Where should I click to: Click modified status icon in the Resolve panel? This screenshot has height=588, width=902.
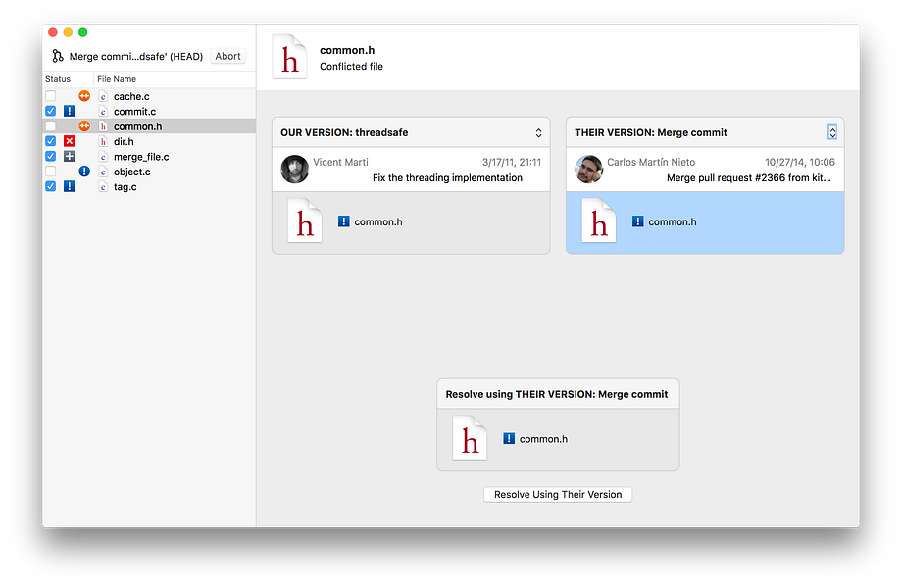tap(509, 439)
